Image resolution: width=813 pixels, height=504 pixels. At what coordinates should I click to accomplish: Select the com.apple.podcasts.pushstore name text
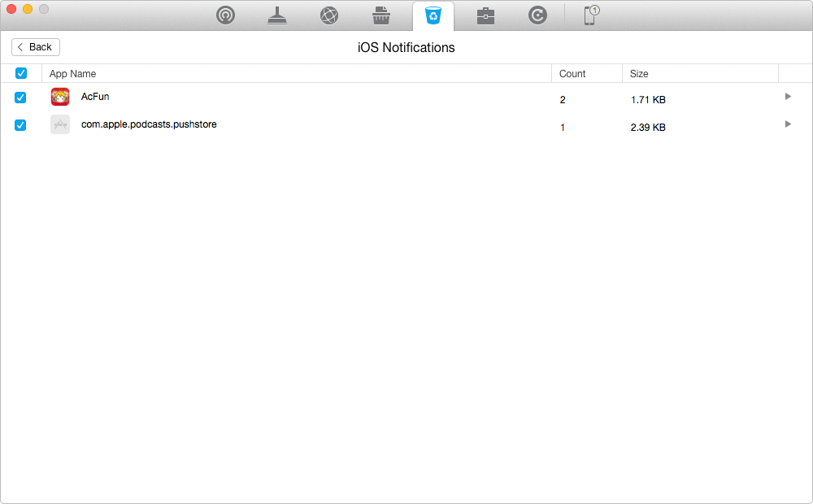(x=149, y=124)
